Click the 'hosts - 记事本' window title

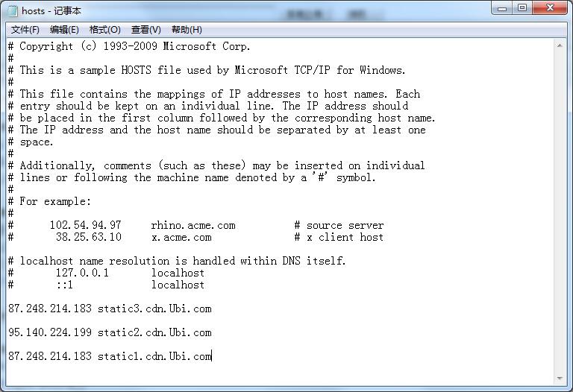click(51, 11)
